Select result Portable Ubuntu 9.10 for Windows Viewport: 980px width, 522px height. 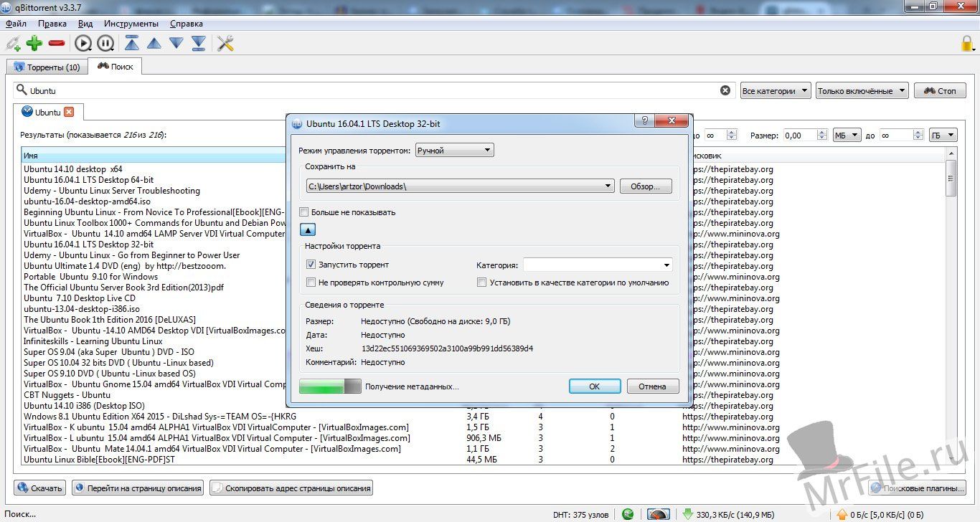click(x=90, y=277)
